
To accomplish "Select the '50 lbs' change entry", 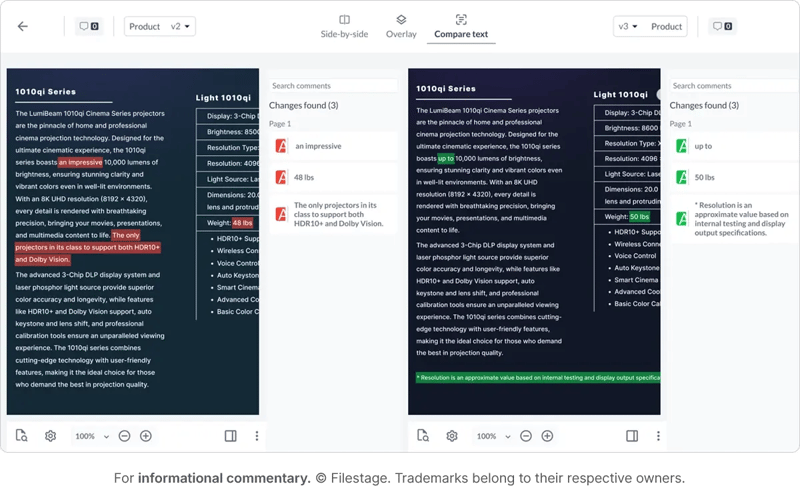I will 734,177.
